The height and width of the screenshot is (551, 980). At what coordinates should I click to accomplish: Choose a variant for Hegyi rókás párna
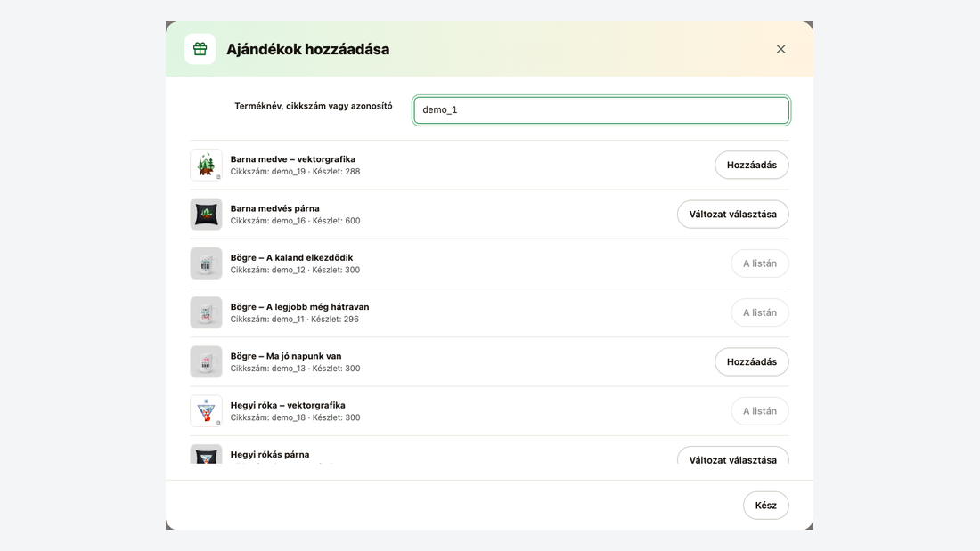coord(732,456)
